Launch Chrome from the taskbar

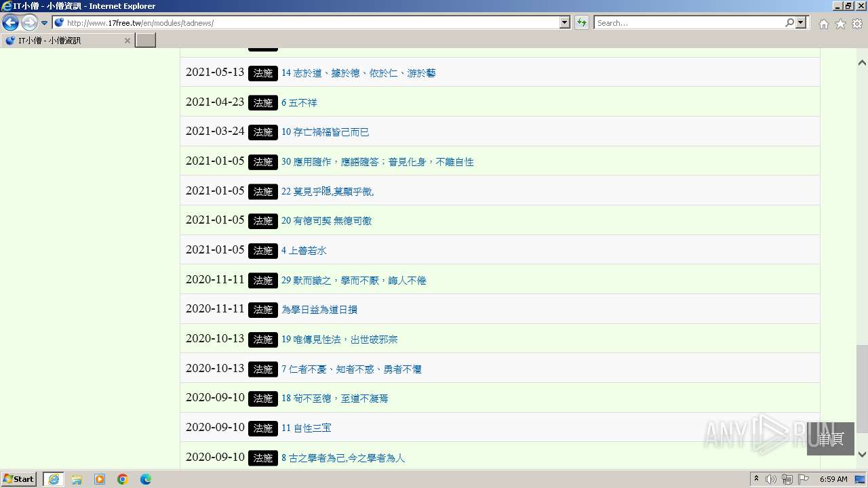(x=123, y=479)
